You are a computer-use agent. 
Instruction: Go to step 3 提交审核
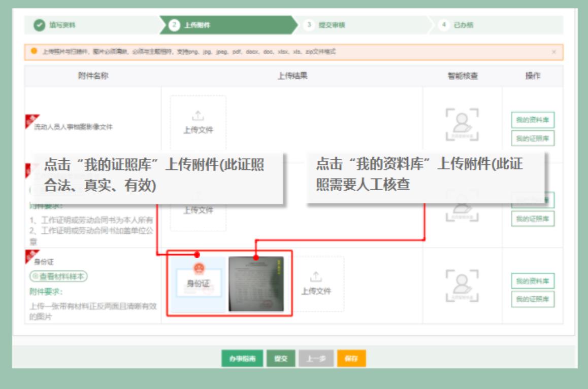(325, 25)
